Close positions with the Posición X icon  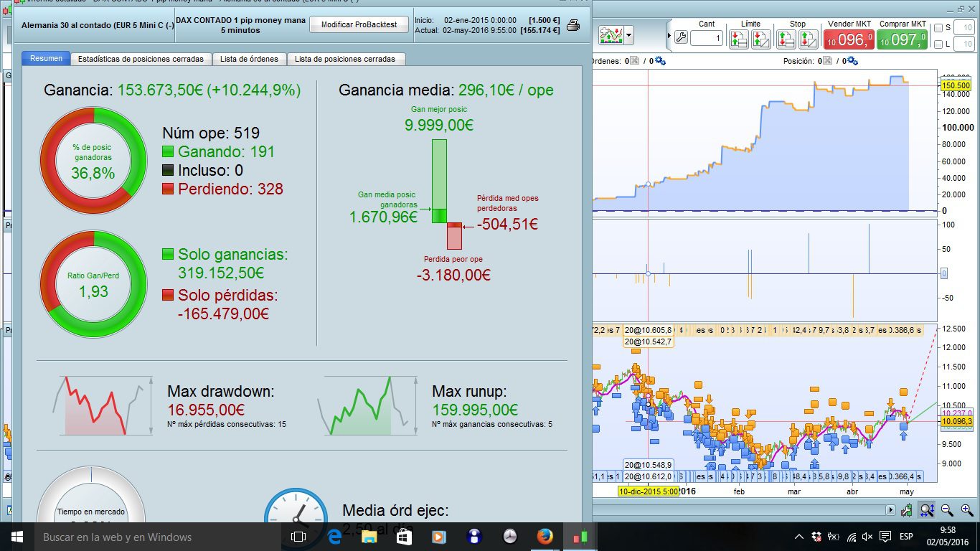(x=827, y=61)
